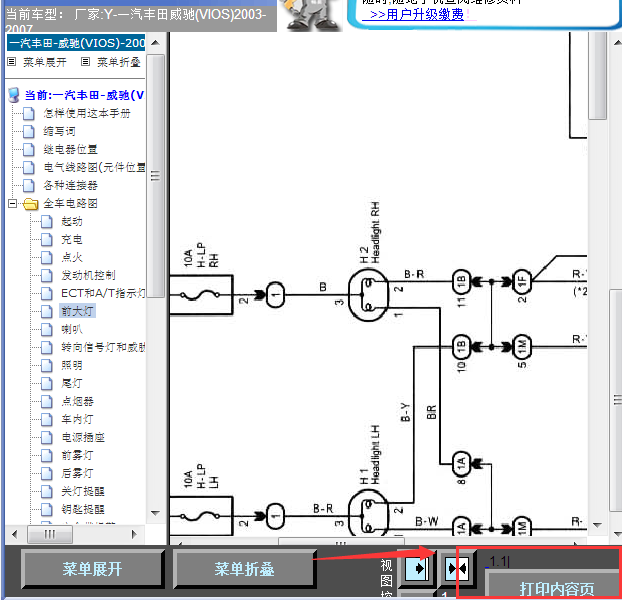Viewport: 622px width, 600px height.
Task: Click the 菜单折叠 icon in the tree header
Action: coord(85,61)
